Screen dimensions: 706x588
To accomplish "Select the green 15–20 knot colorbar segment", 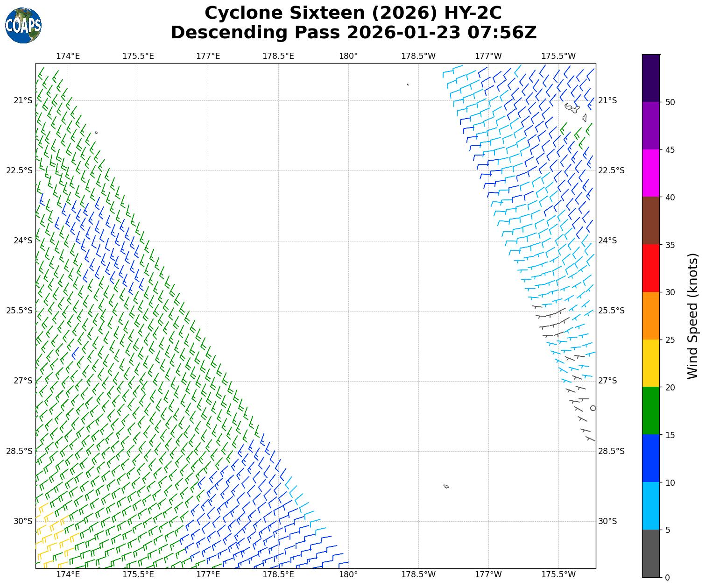I will click(650, 411).
